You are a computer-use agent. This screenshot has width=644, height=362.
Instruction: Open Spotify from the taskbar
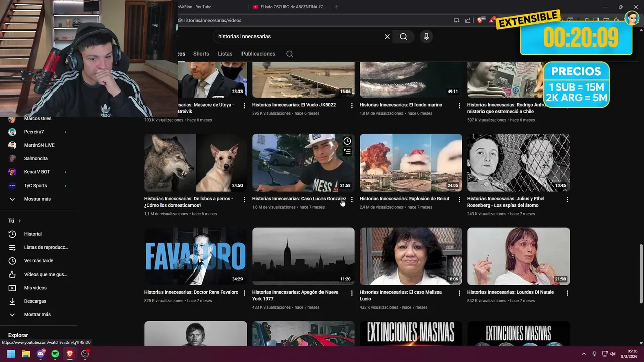55,354
